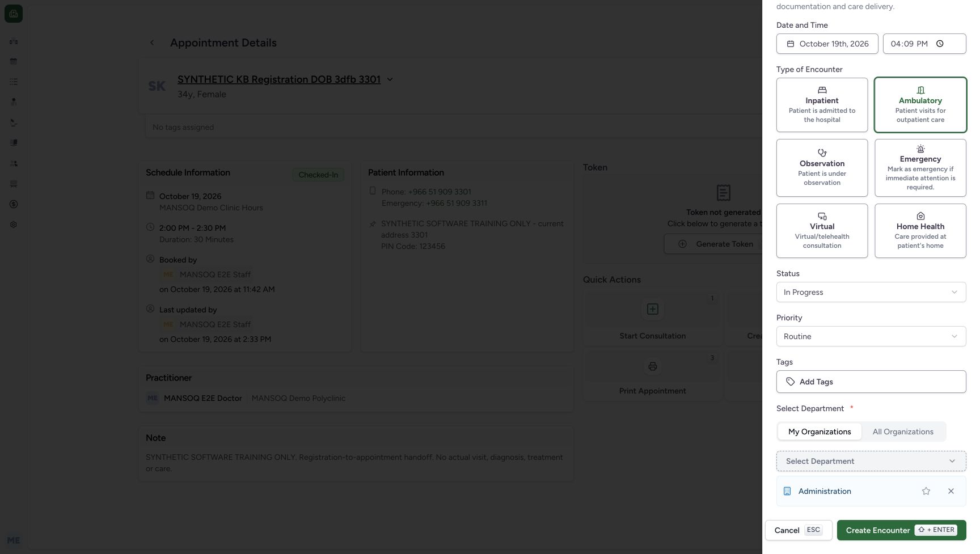Open the SYNTHETIC KB Registration patient link
The image size is (980, 554).
(x=279, y=79)
